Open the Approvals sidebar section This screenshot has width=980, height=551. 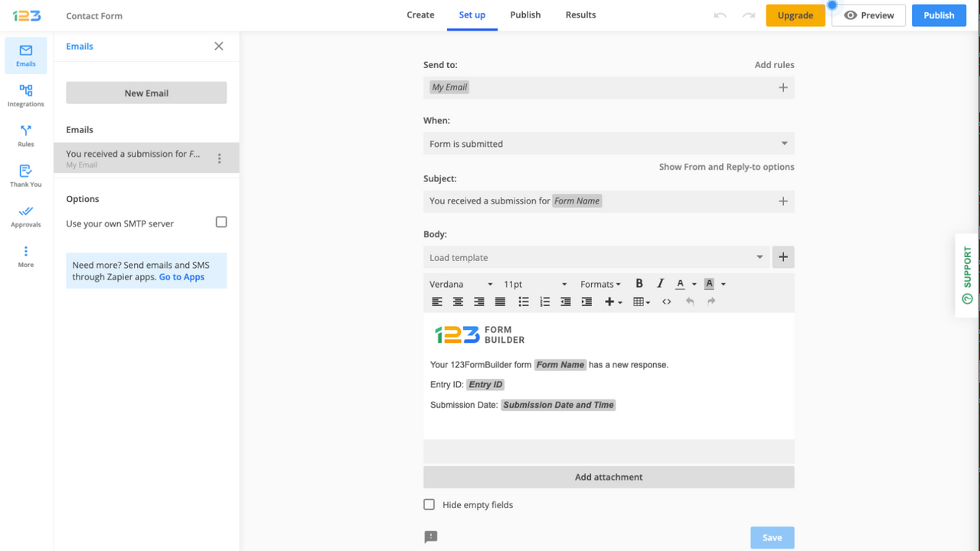tap(26, 217)
